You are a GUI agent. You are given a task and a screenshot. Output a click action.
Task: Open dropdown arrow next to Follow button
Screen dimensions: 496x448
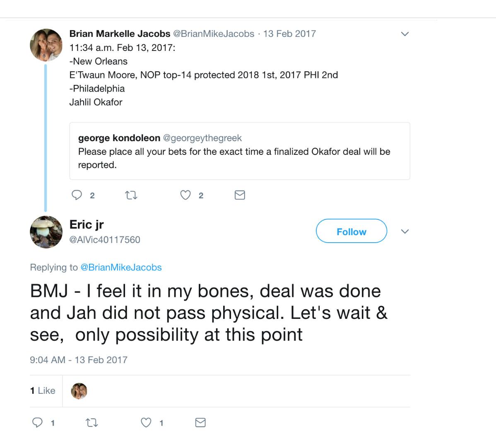pyautogui.click(x=405, y=231)
